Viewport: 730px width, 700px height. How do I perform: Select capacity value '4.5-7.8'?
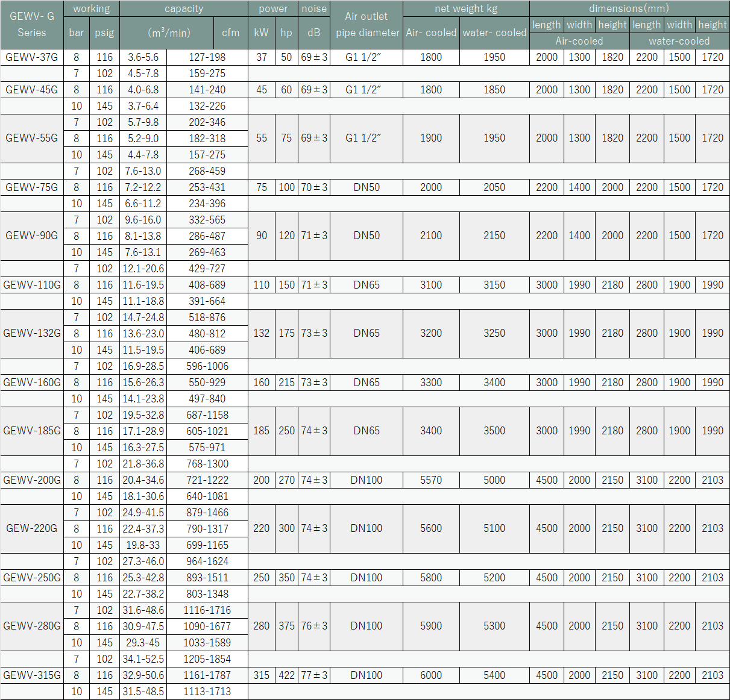[143, 73]
